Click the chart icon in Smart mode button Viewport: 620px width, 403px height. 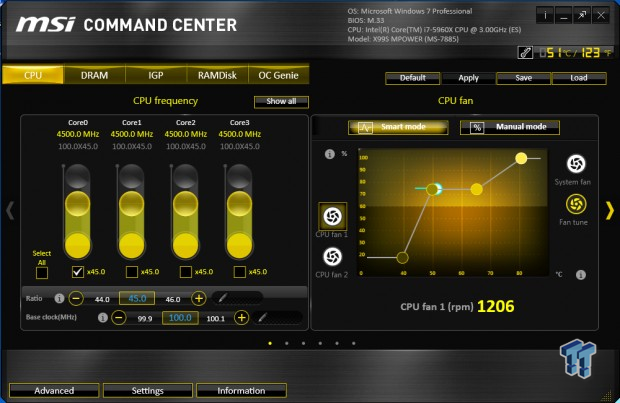click(365, 128)
